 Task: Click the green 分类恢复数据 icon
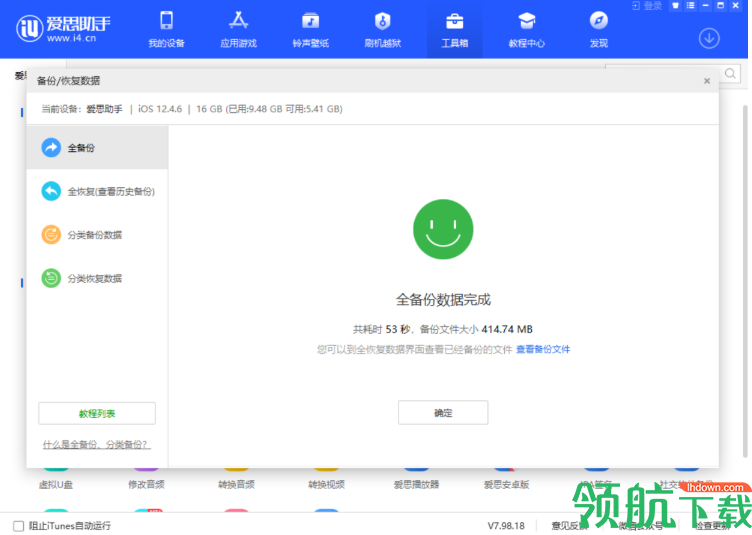[x=51, y=278]
